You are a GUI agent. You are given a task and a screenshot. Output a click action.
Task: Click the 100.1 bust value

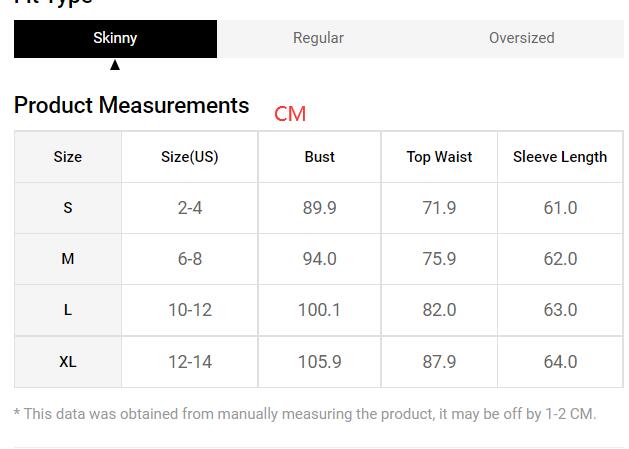click(x=319, y=310)
